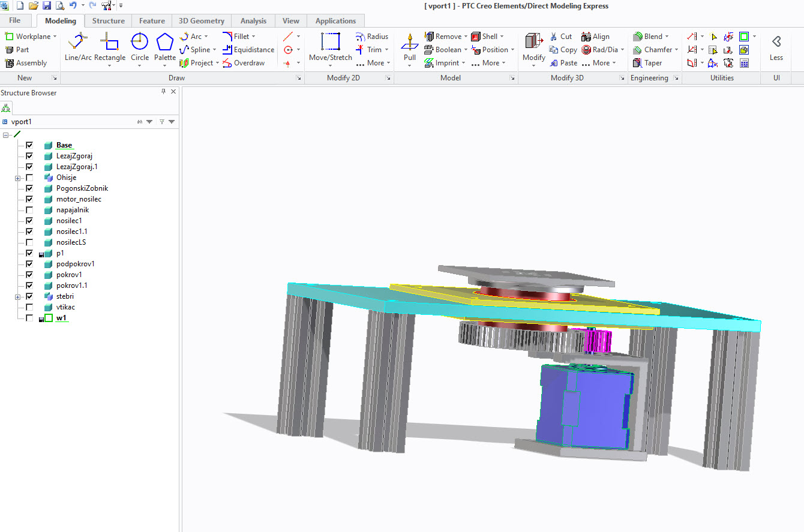The width and height of the screenshot is (804, 532).
Task: Select the Line/Arc drawing tool
Action: [x=78, y=47]
